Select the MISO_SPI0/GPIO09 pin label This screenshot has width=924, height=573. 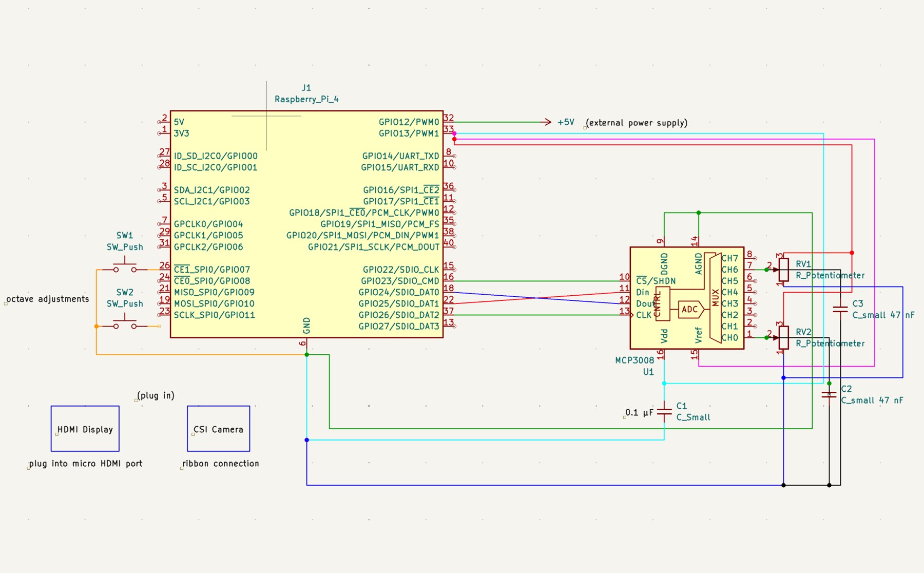(215, 292)
